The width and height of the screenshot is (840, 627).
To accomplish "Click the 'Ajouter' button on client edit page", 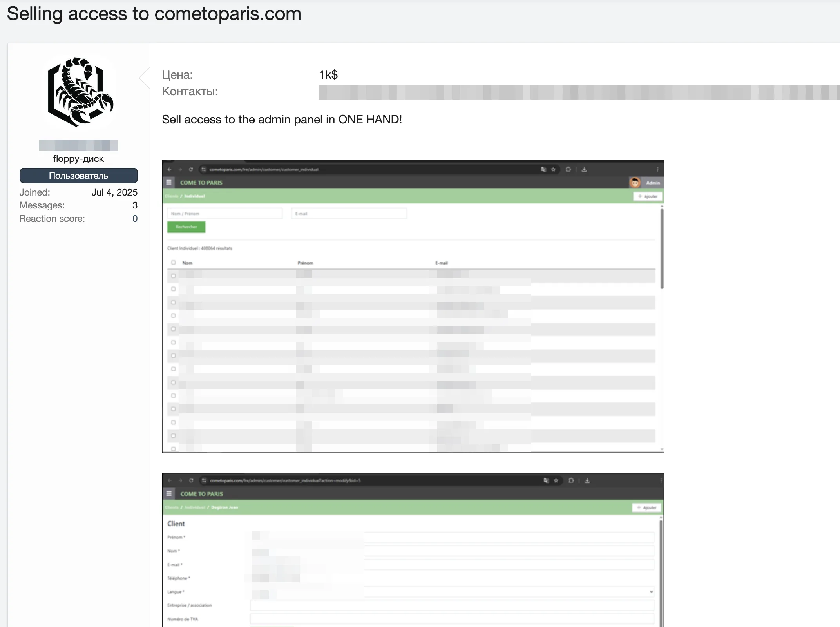I will (x=646, y=507).
